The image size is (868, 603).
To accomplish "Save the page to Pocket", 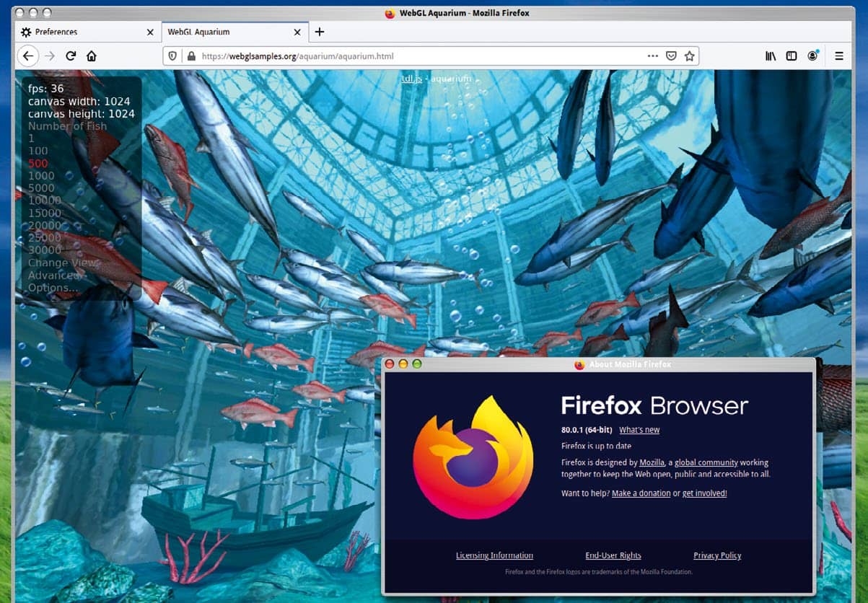I will [x=671, y=56].
